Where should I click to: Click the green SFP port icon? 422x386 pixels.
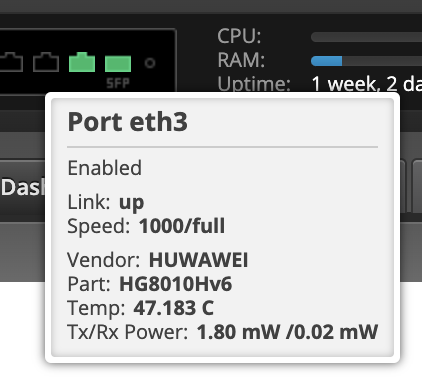(x=118, y=64)
